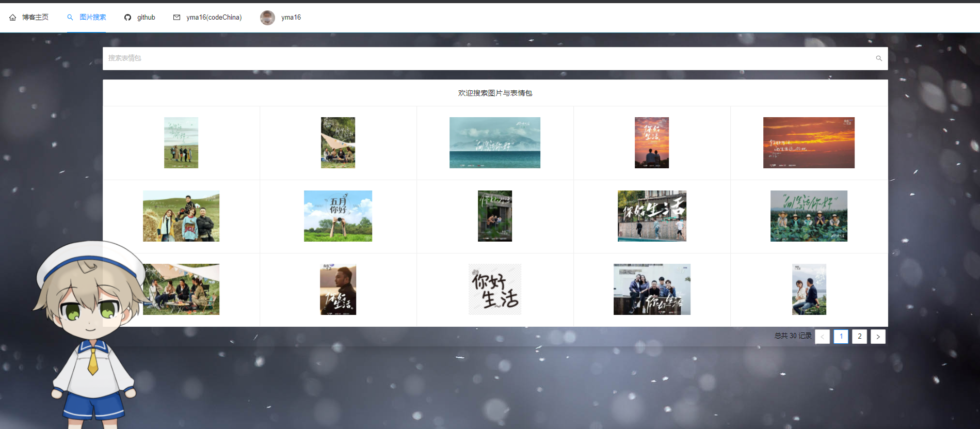
Task: Click the 总共 30 记录 total text
Action: coord(793,336)
